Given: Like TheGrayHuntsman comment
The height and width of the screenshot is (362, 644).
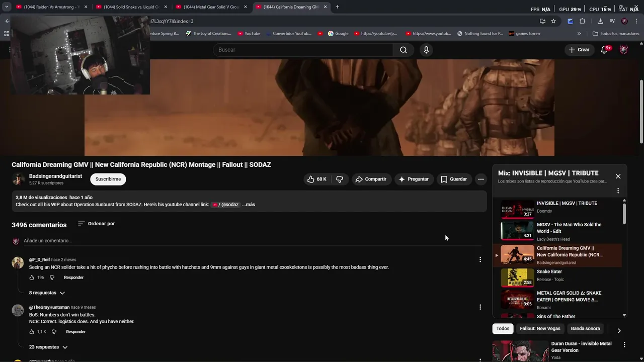Looking at the screenshot, I should coord(32,332).
